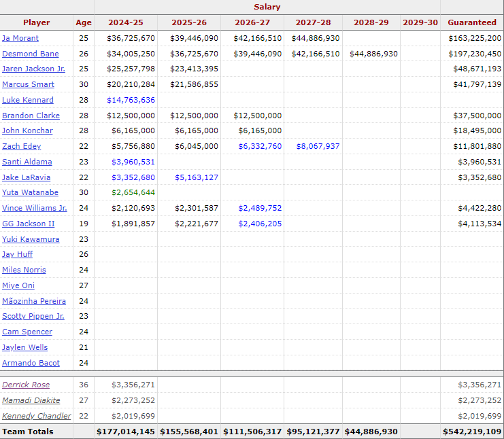
Task: Select Ja Morant's $36,725,670 2024-25 salary
Action: pyautogui.click(x=131, y=38)
